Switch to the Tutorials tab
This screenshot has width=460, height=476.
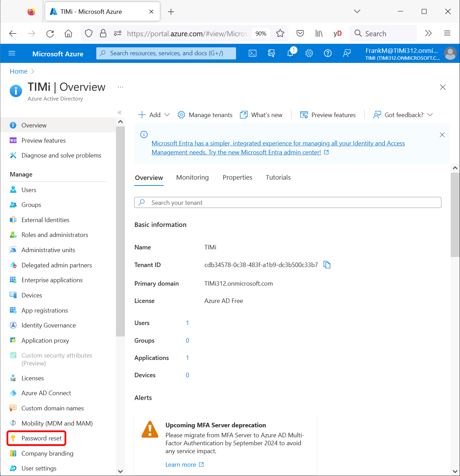278,178
